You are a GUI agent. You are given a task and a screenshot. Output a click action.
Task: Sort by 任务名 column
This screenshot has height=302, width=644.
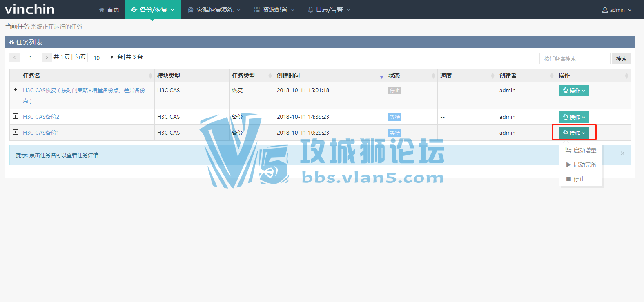(x=87, y=75)
